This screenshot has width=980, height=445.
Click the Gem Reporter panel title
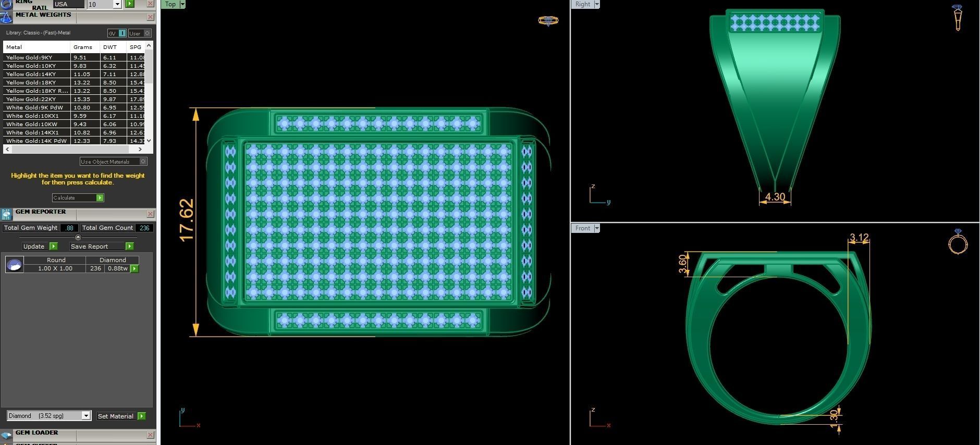(41, 212)
